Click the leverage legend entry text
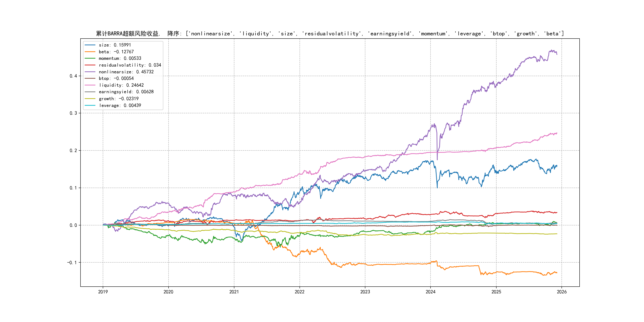The width and height of the screenshot is (644, 322). [120, 106]
